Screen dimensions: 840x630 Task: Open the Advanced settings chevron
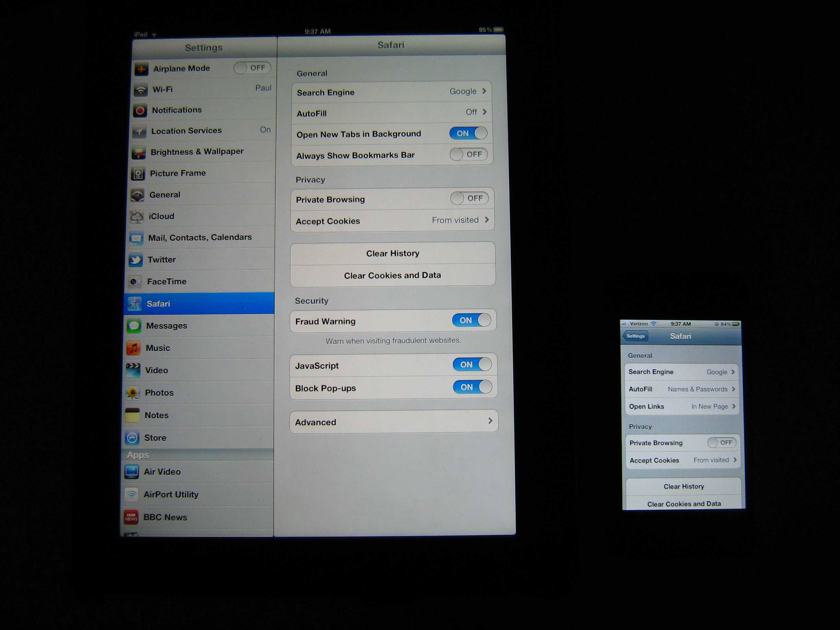(490, 421)
